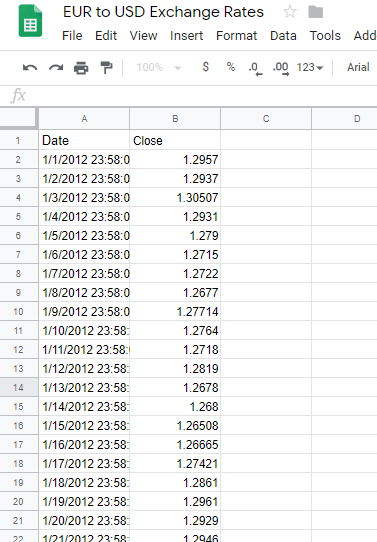
Task: Select all cells with corner button
Action: 18,118
